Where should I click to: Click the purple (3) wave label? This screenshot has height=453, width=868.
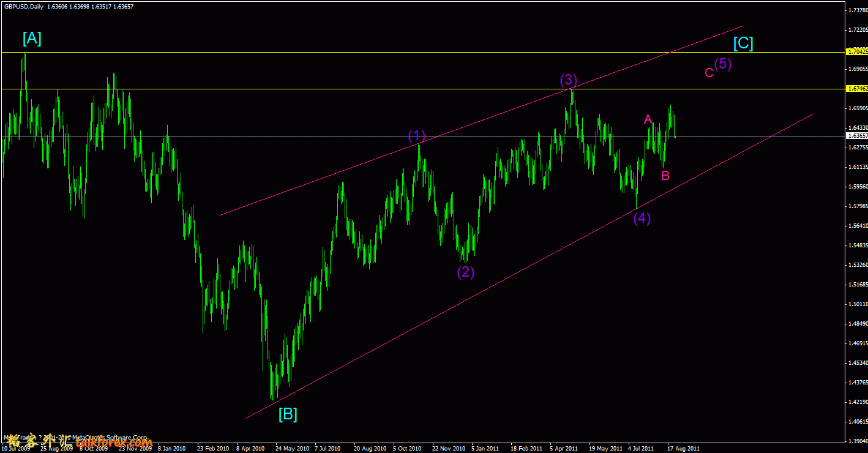coord(569,80)
